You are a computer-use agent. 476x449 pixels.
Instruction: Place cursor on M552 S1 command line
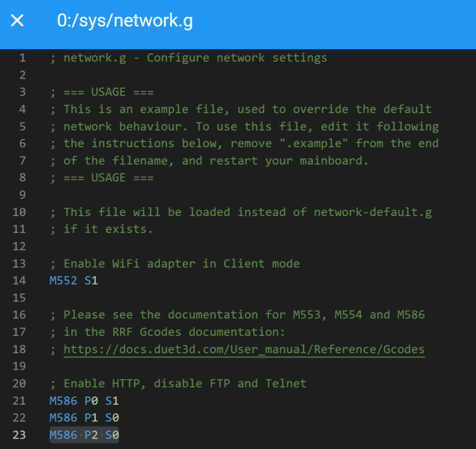point(74,281)
